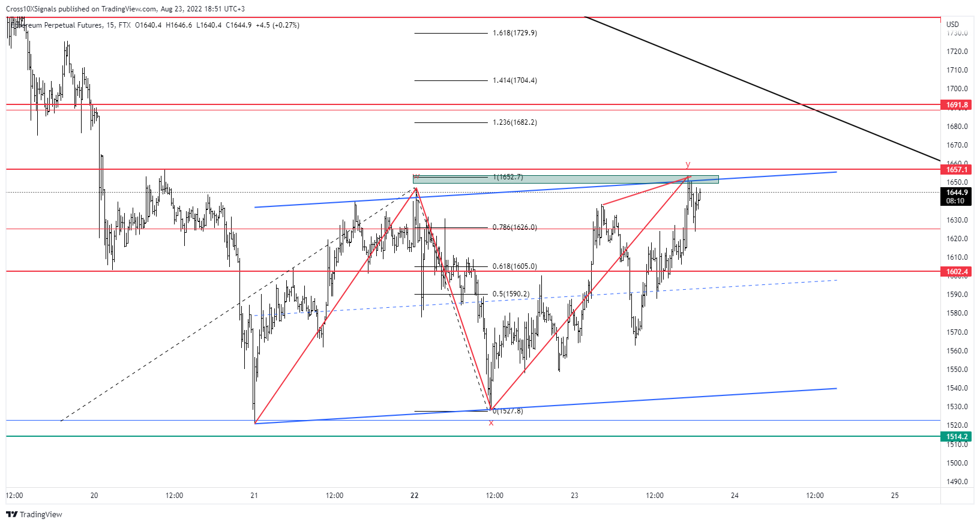Click the close value C1644.9
Screen dimensions: 980x525
[239, 25]
